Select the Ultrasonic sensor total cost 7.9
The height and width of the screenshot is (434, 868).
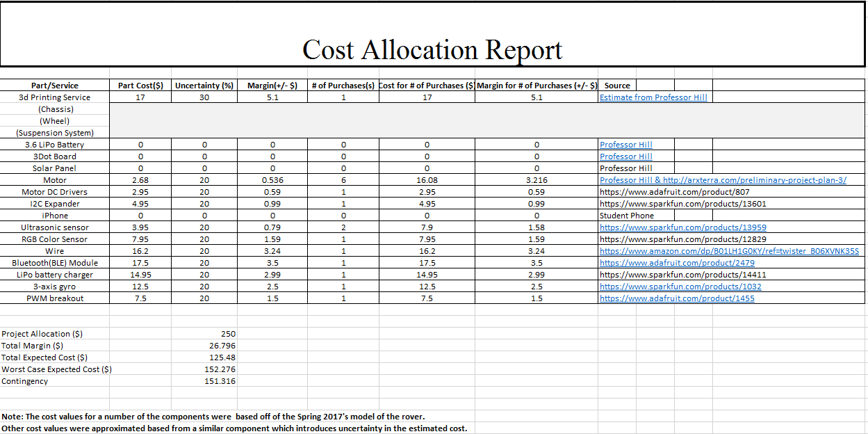coord(427,227)
